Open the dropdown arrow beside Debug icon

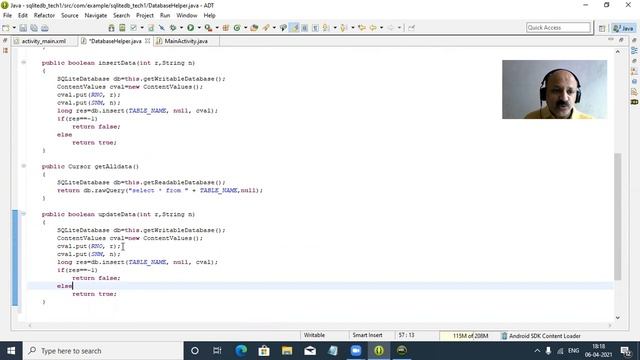pyautogui.click(x=181, y=28)
